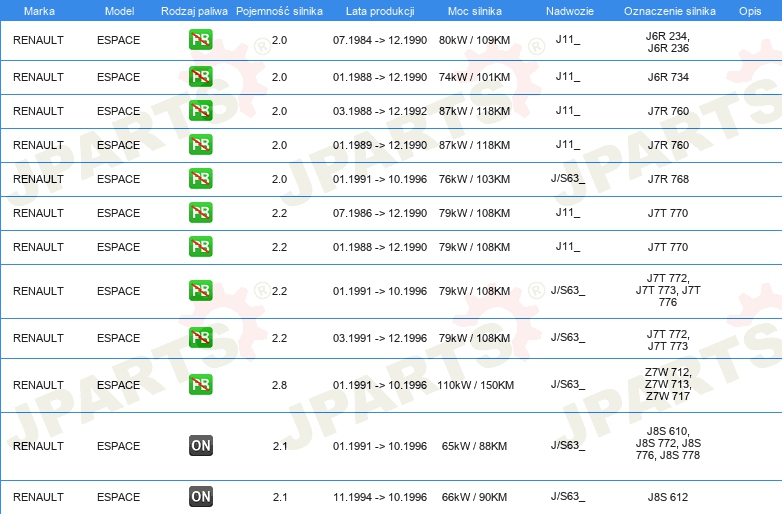Select engine codes J7T 772, J7T 773, J7T 776
The height and width of the screenshot is (514, 782).
668,290
